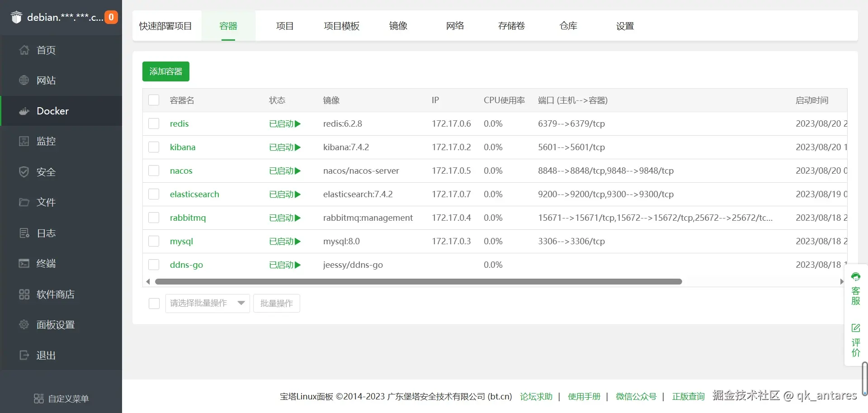The width and height of the screenshot is (868, 413).
Task: Open the ddns-go container link
Action: (x=186, y=265)
